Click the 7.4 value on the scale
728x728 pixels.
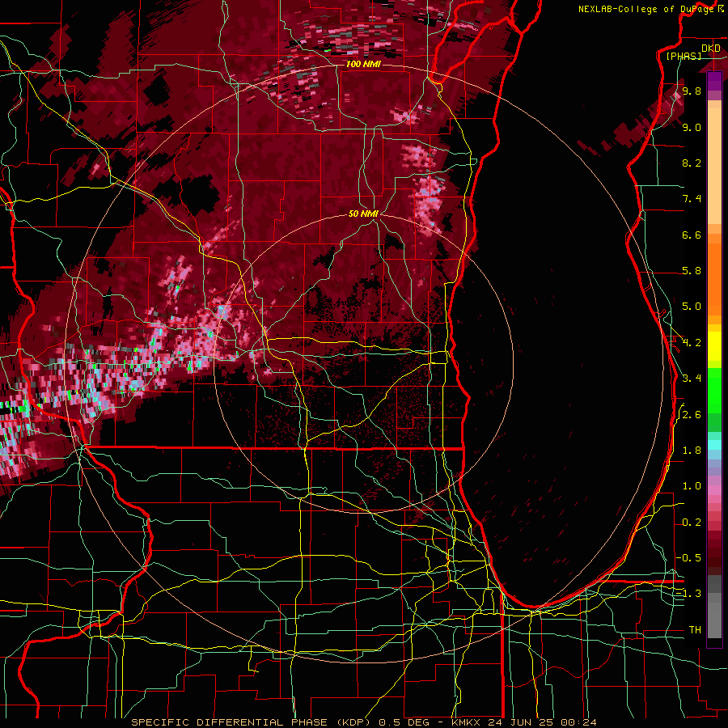pyautogui.click(x=692, y=199)
